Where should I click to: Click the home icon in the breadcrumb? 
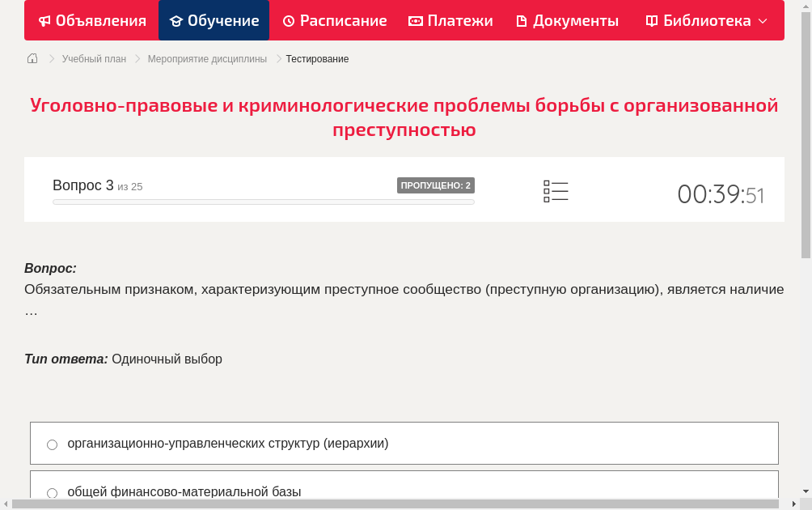click(x=32, y=58)
